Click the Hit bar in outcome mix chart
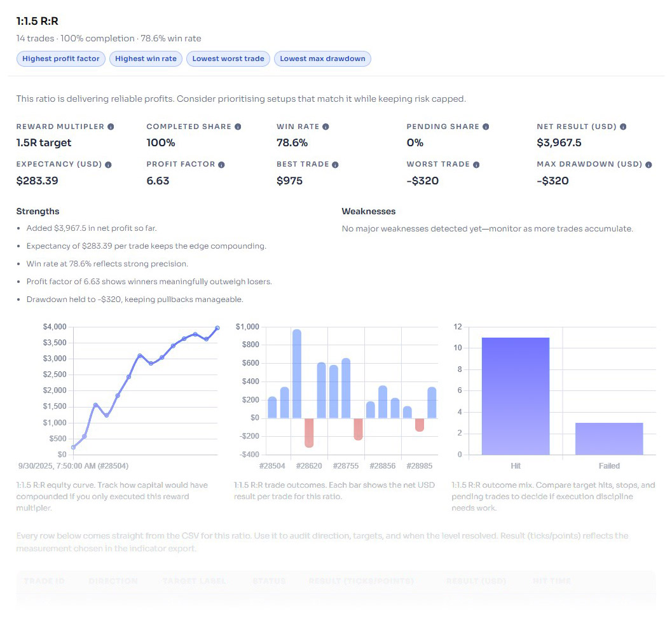The height and width of the screenshot is (639, 672). click(x=516, y=395)
